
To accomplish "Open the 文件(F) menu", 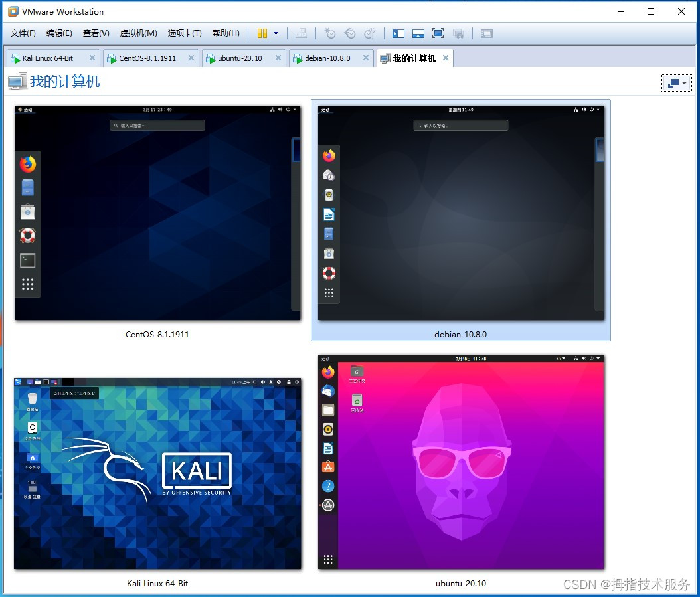I will click(23, 33).
